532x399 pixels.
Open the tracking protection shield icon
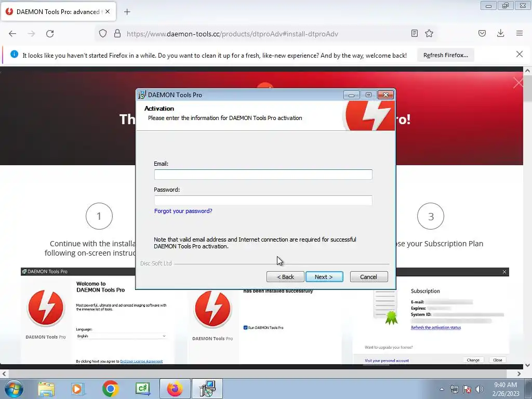point(103,34)
